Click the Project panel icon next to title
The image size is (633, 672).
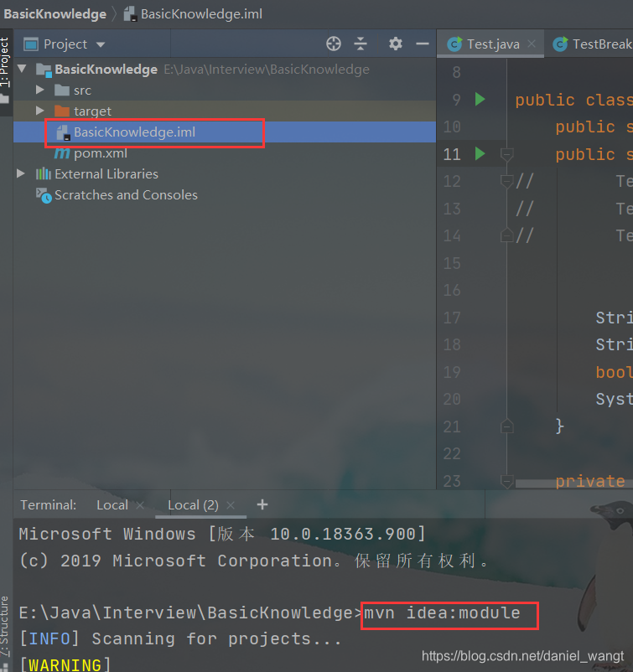pyautogui.click(x=30, y=44)
